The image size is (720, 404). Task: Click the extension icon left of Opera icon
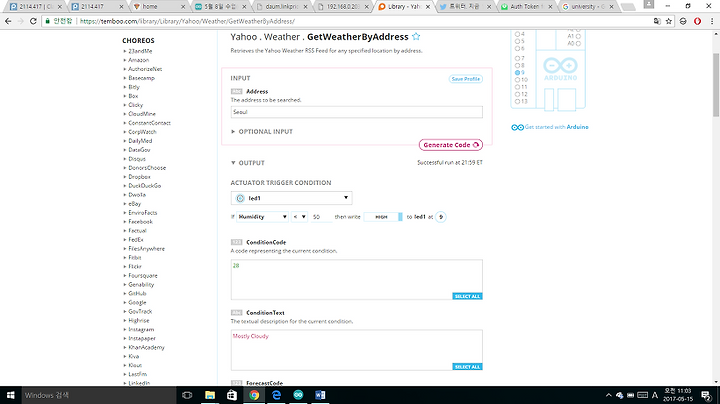pos(683,21)
